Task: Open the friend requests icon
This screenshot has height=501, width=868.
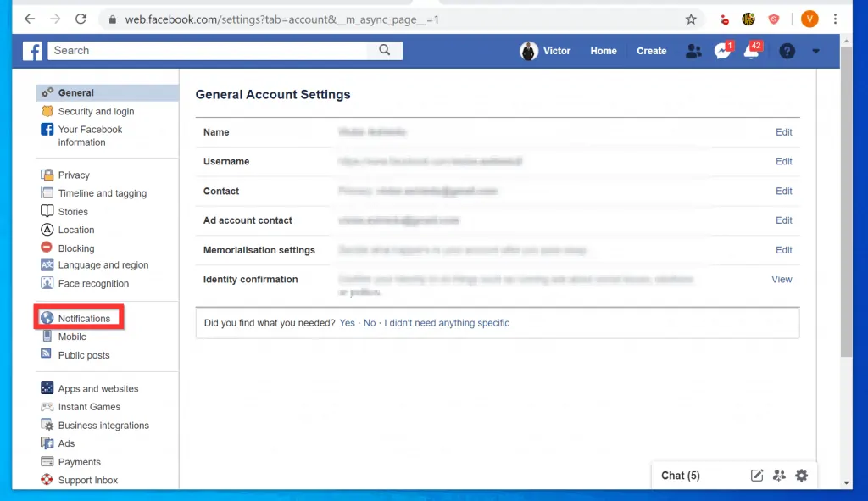Action: tap(693, 51)
